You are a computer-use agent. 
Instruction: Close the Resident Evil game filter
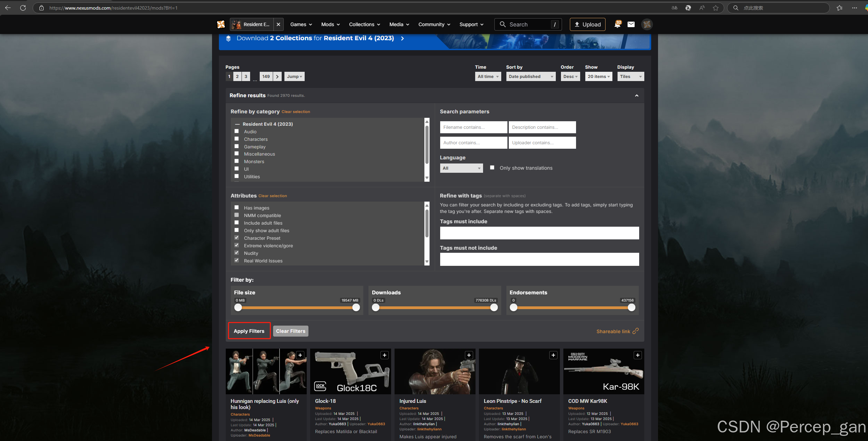click(x=278, y=24)
